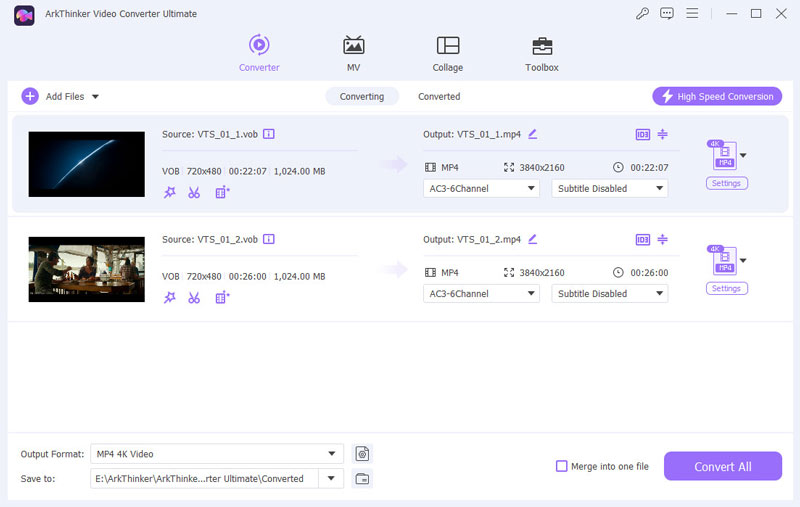Open the output folder icon
This screenshot has height=507, width=800.
click(x=362, y=478)
